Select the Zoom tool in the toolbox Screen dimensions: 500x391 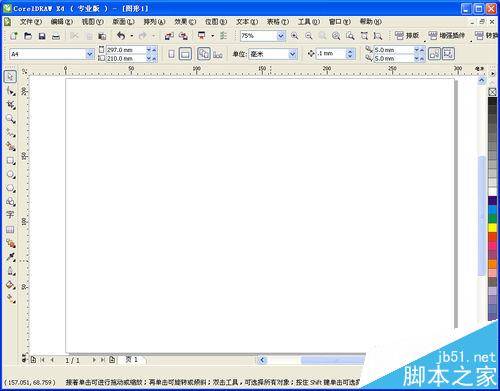coord(10,119)
